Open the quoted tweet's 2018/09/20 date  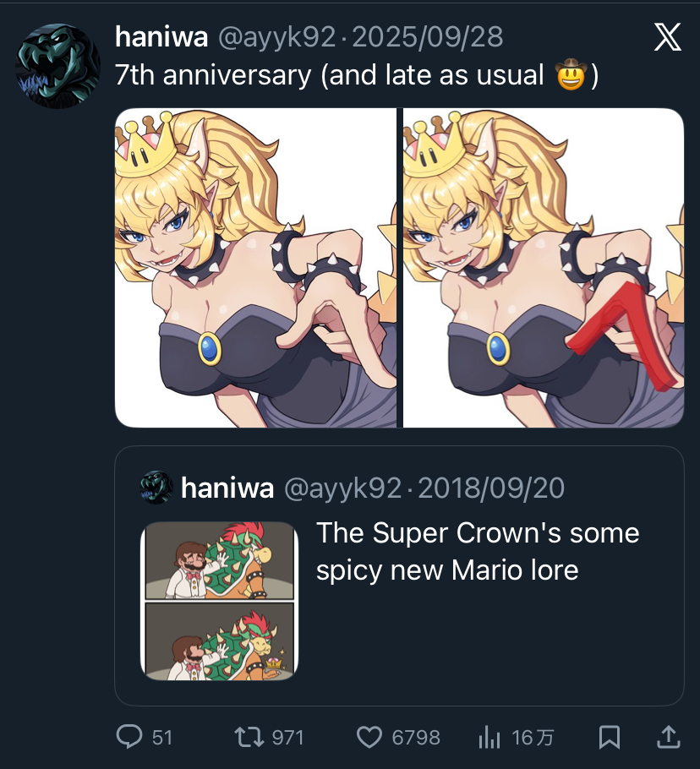491,488
